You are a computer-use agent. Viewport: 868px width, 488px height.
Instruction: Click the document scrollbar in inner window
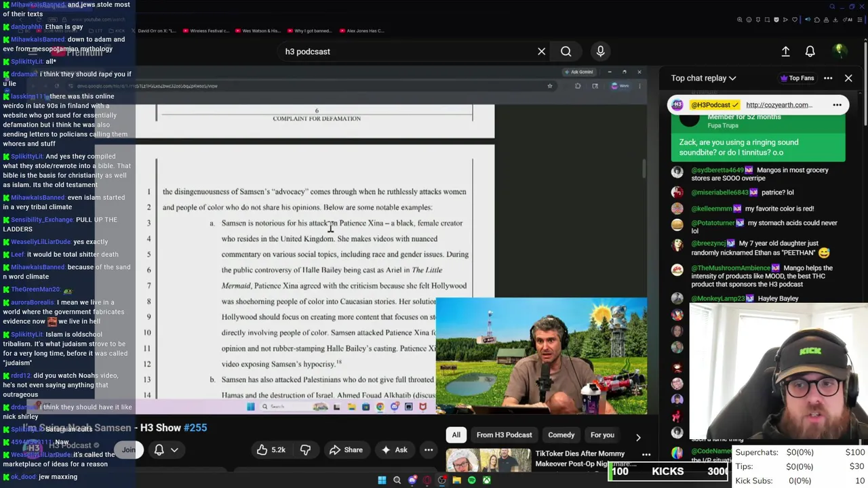[644, 169]
